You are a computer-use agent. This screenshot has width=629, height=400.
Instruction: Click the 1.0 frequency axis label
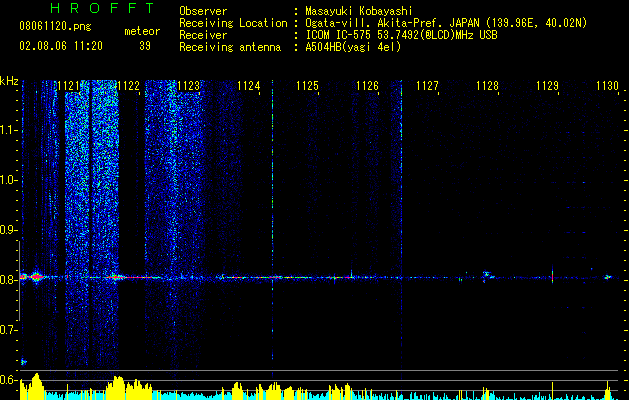[x=8, y=180]
